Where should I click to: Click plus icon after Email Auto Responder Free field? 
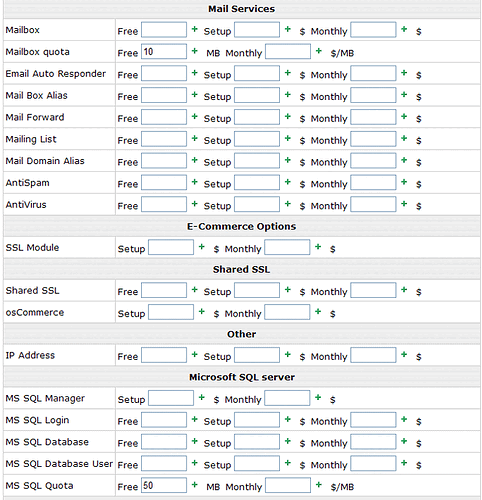(x=195, y=73)
